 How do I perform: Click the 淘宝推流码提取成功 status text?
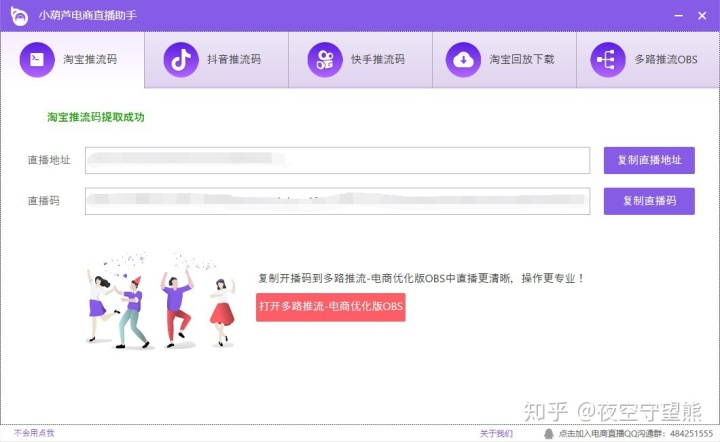[96, 117]
